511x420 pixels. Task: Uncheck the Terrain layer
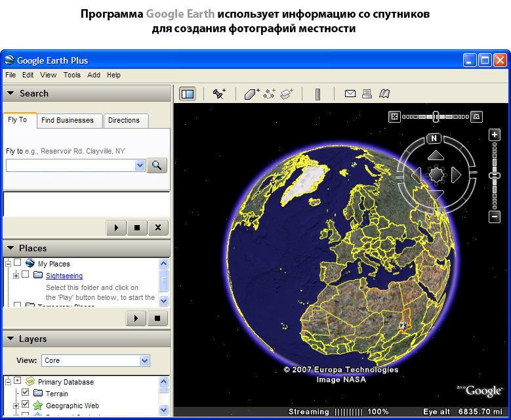[26, 392]
